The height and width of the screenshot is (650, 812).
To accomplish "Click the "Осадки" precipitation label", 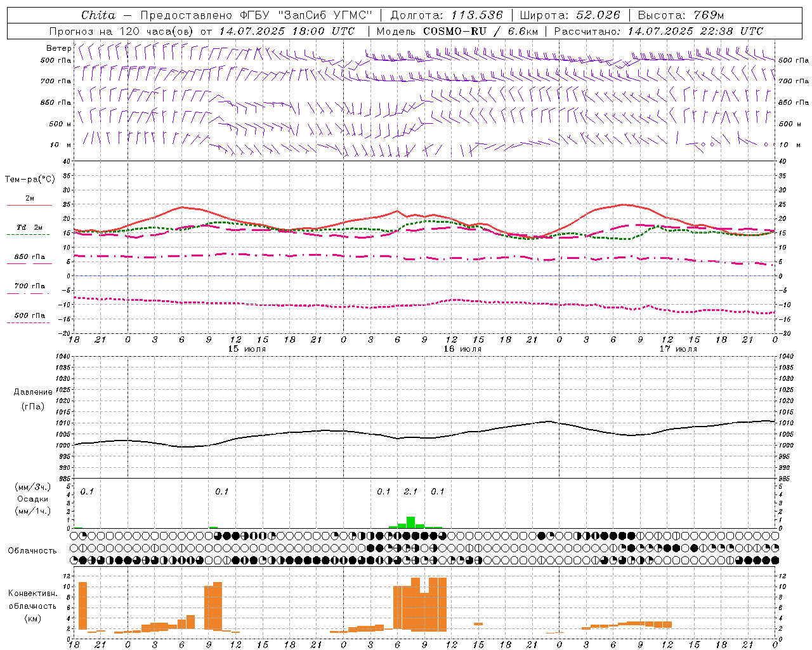I will point(32,499).
